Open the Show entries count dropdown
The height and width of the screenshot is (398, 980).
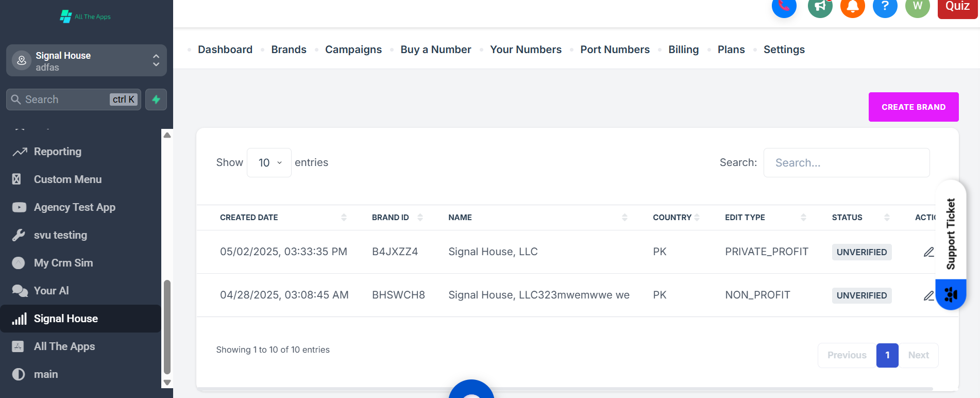coord(269,163)
